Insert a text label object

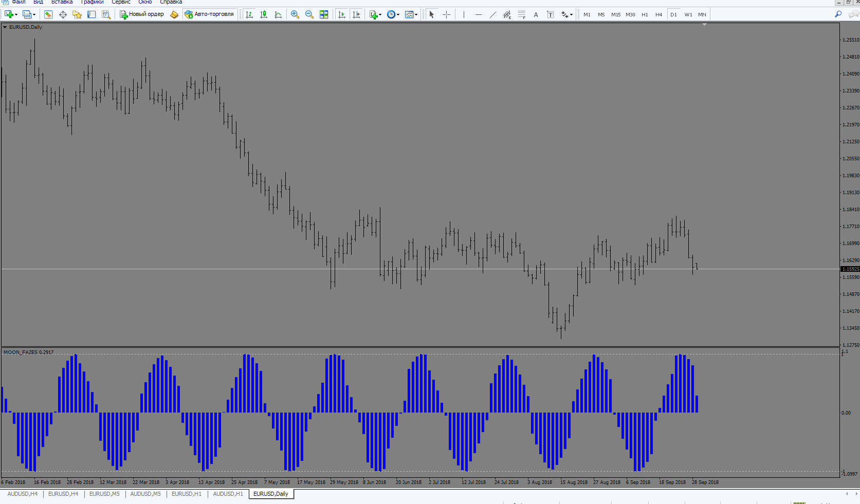(550, 14)
